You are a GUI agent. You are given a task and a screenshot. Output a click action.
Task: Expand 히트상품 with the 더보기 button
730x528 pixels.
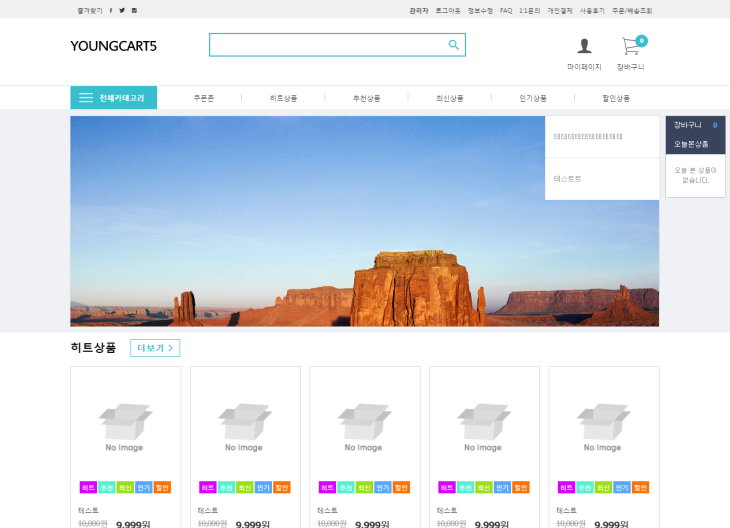point(155,348)
